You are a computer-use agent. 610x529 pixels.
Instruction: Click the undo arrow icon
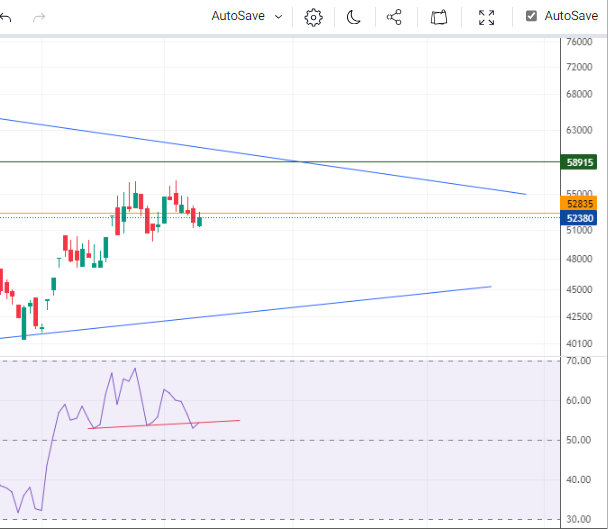coord(5,17)
